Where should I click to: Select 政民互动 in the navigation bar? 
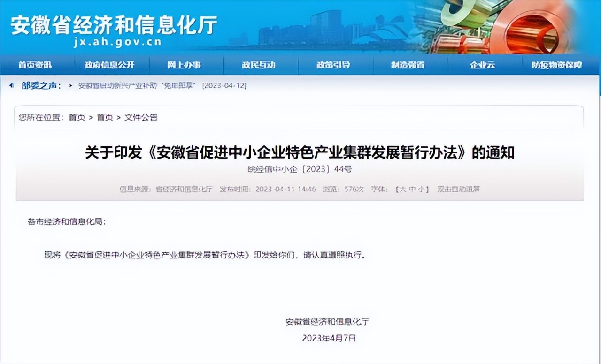tap(259, 65)
